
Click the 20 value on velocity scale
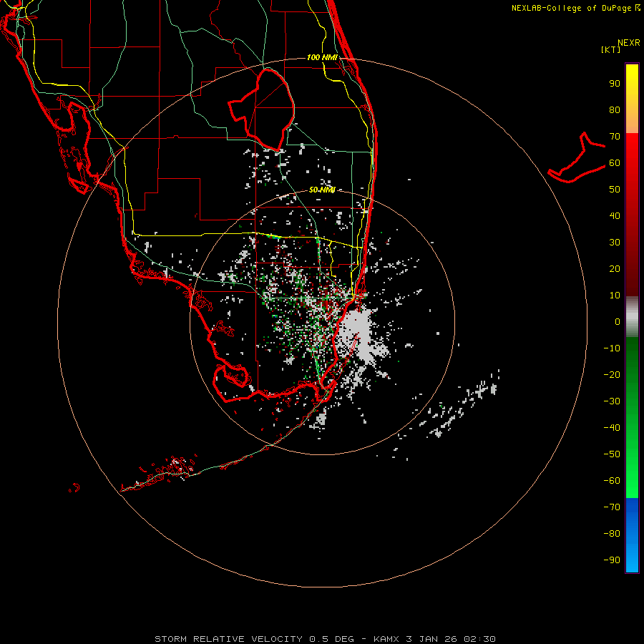pos(615,269)
